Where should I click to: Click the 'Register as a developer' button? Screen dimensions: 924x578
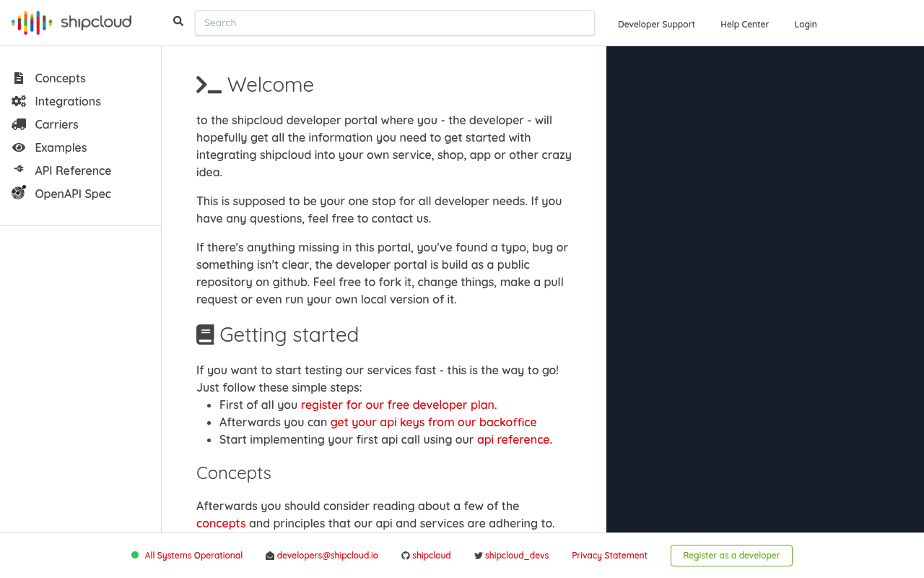pyautogui.click(x=731, y=556)
